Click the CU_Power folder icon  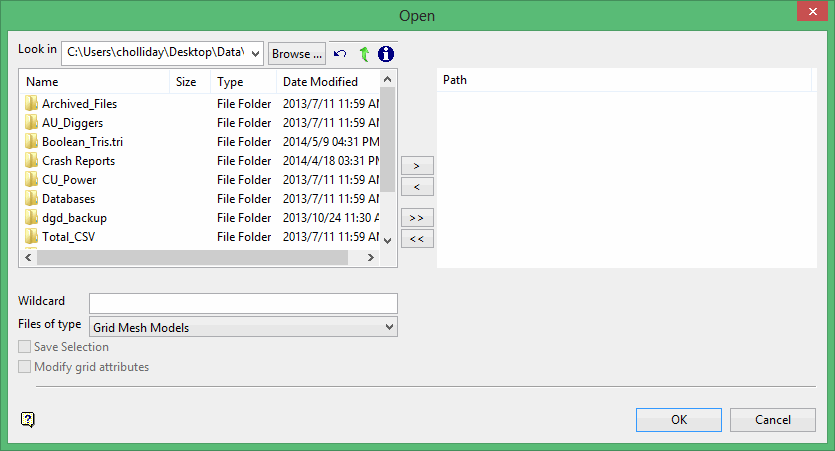31,179
